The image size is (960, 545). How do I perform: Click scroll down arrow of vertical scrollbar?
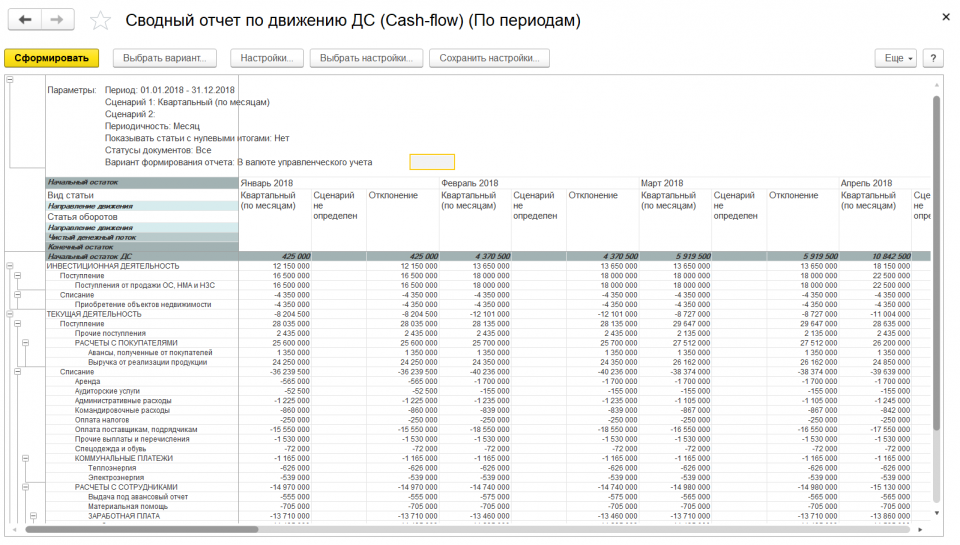936,513
